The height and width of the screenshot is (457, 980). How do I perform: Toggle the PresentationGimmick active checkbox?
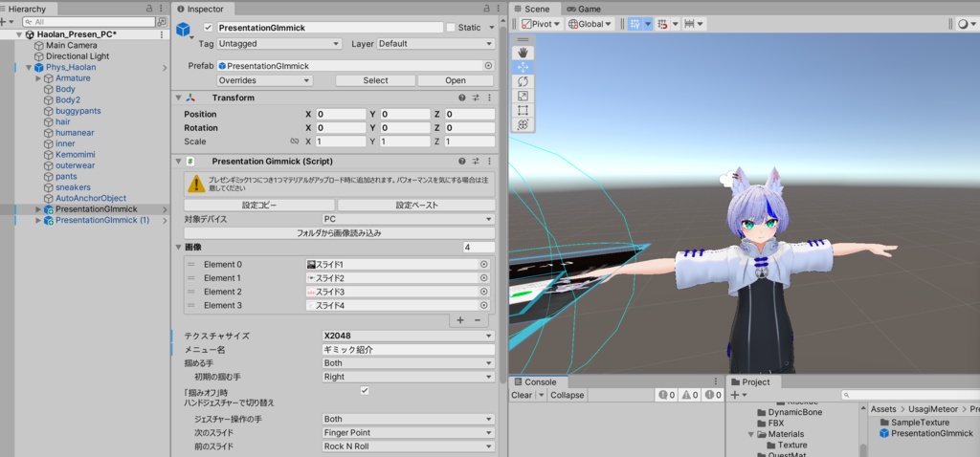coord(209,28)
